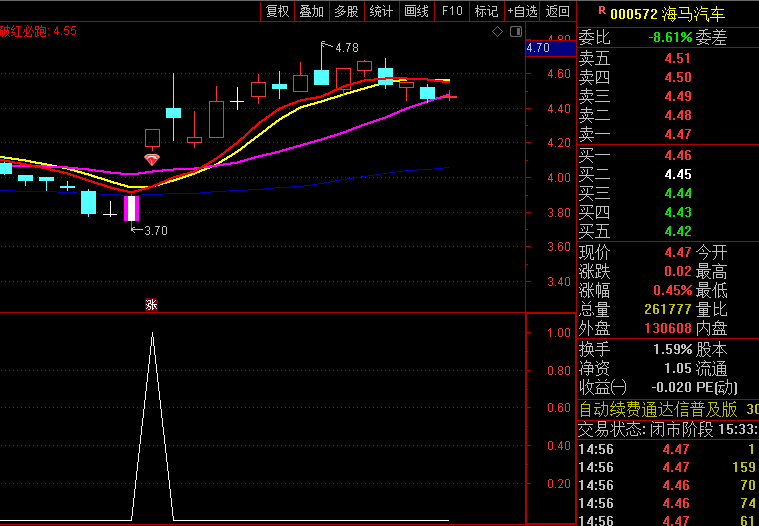The height and width of the screenshot is (526, 759).
Task: Click the 自动续费通达信普及版 banner
Action: pos(658,410)
